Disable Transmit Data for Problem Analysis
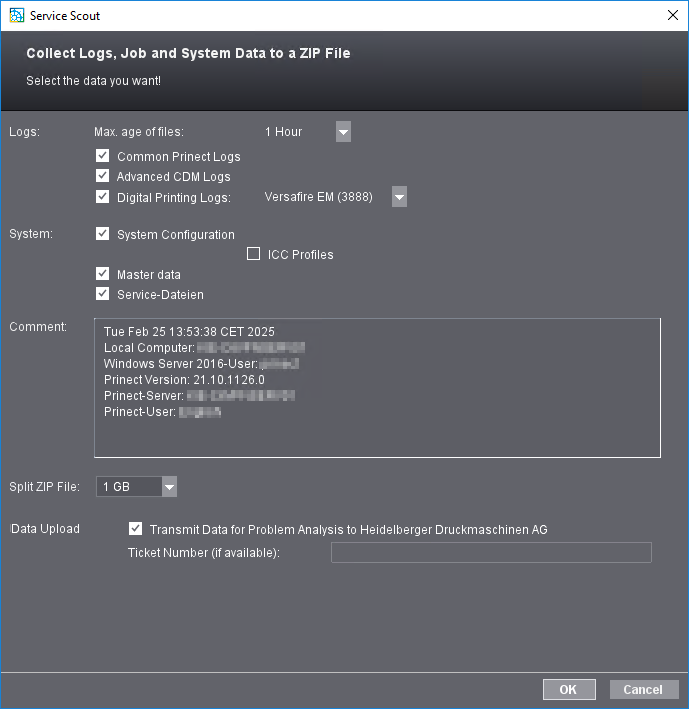 point(136,529)
